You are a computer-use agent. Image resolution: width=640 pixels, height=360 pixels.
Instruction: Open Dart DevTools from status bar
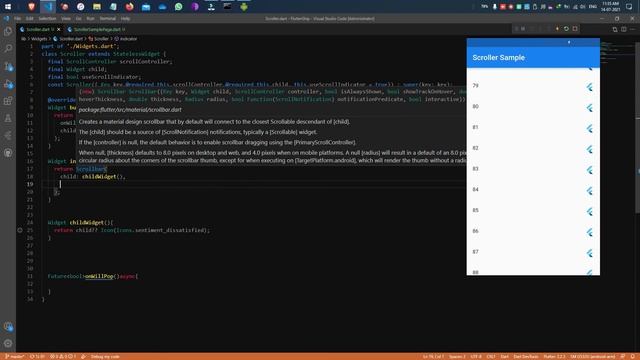pos(526,356)
